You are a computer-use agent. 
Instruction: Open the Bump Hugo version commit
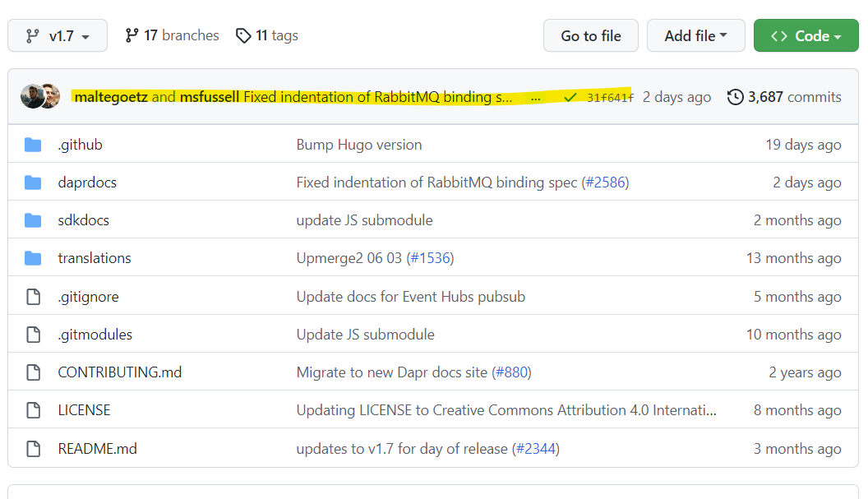click(x=359, y=145)
